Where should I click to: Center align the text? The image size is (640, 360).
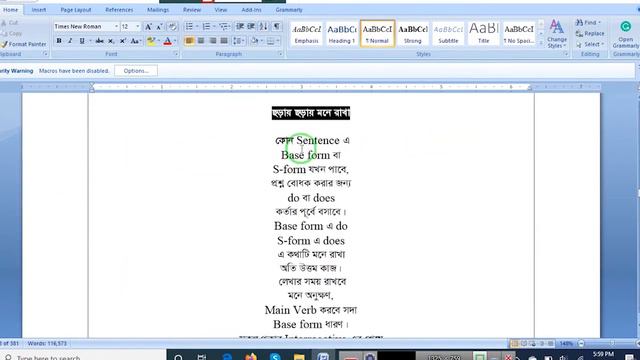click(x=201, y=41)
